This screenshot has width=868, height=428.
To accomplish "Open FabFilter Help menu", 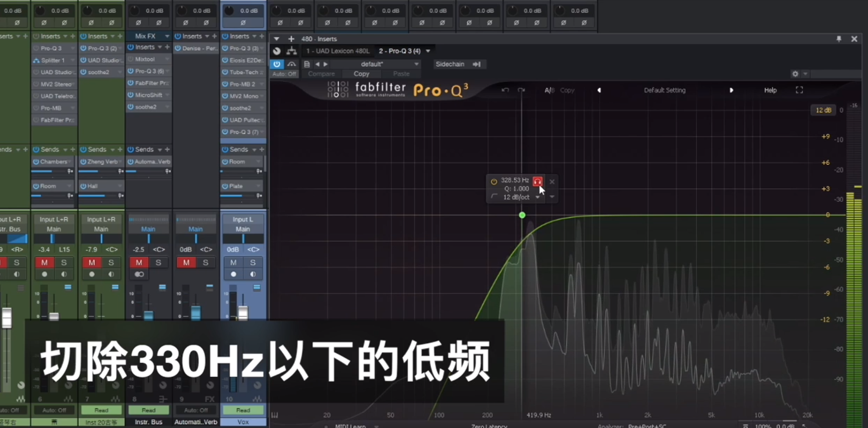I will [770, 90].
